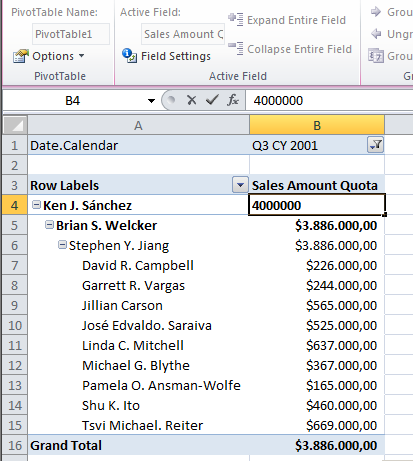The width and height of the screenshot is (413, 461).
Task: Collapse the Brian S. Welcker row
Action: [x=49, y=225]
